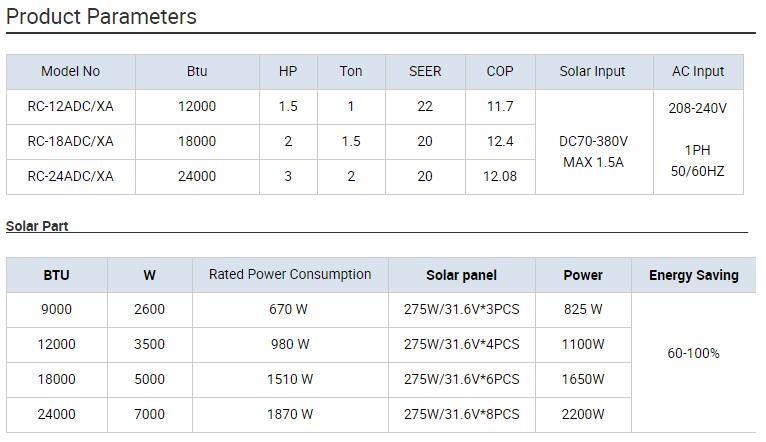Click the 9000 BTU row cell
Screen dimensions: 766x442
click(x=56, y=310)
